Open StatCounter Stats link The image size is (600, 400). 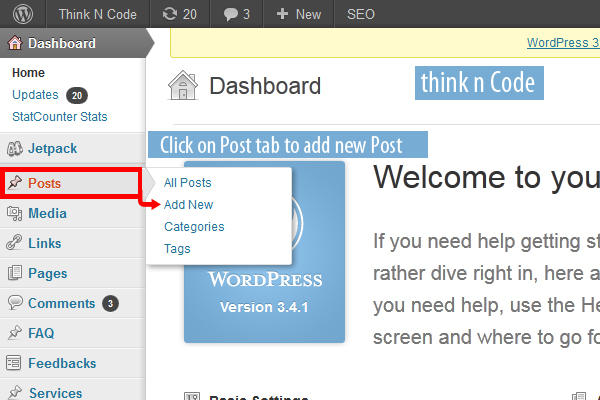[x=60, y=116]
